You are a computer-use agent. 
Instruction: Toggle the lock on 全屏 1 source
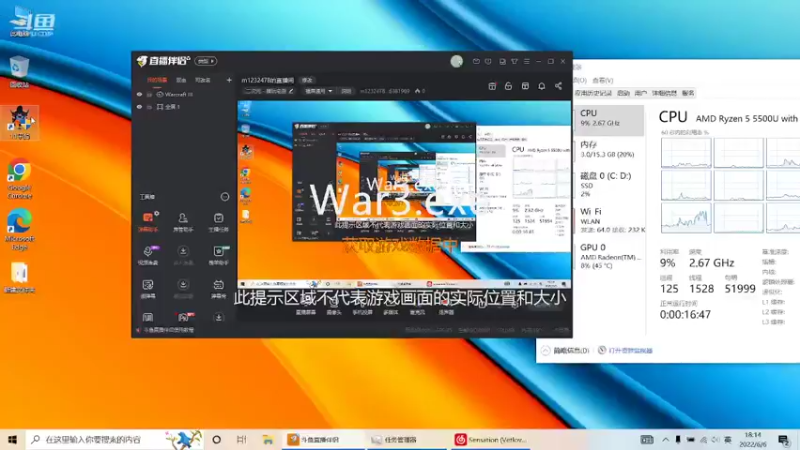pos(149,107)
